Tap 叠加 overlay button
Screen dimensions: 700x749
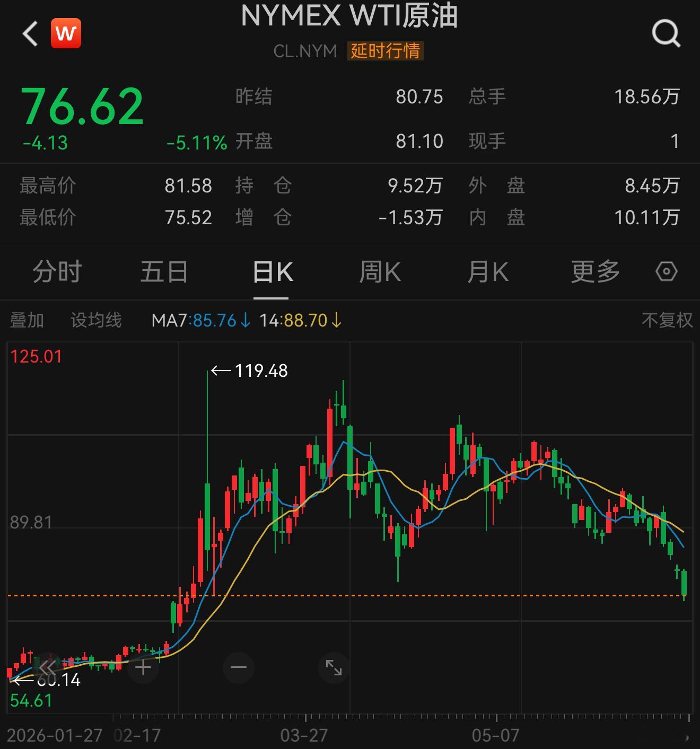[27, 320]
